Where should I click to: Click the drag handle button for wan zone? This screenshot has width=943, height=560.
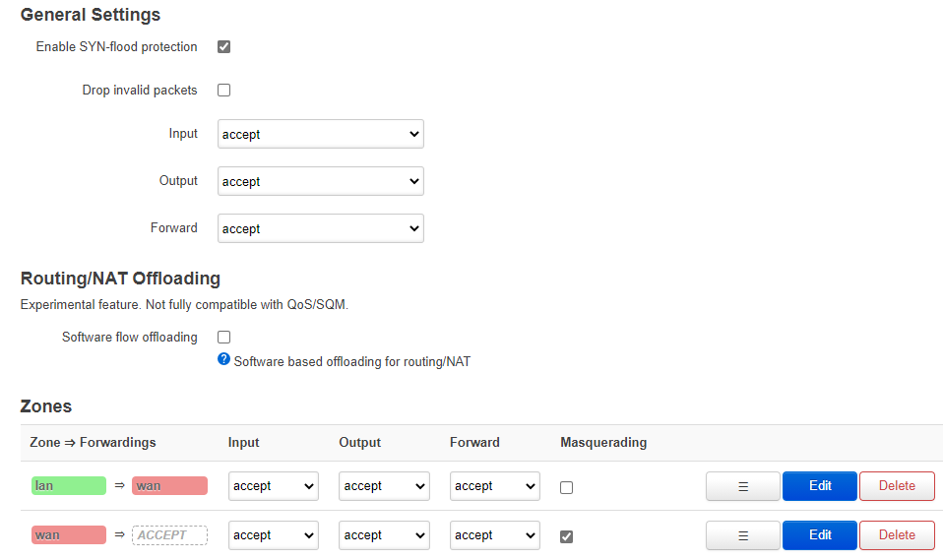[x=743, y=535]
